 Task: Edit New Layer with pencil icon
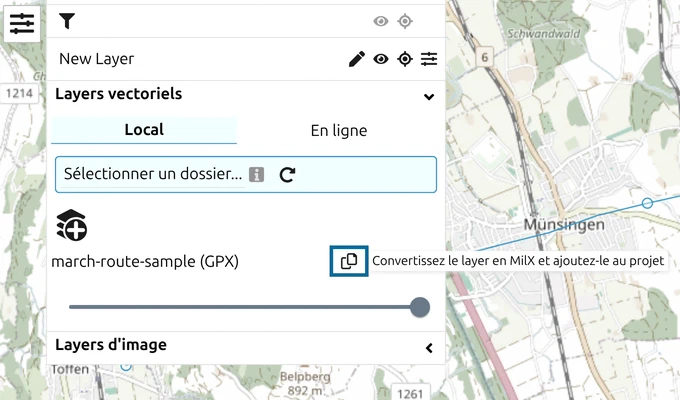pyautogui.click(x=356, y=59)
